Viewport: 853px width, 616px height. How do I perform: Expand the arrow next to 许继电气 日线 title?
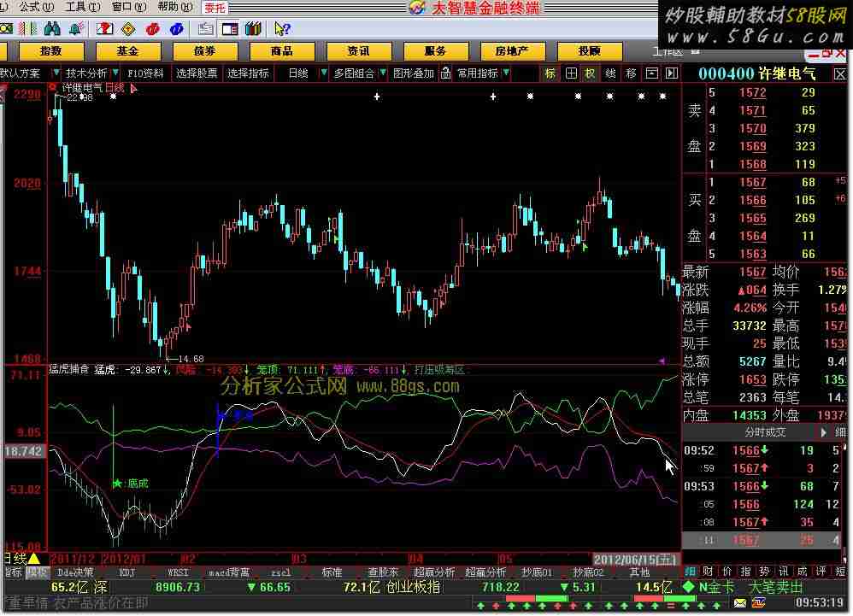click(134, 88)
